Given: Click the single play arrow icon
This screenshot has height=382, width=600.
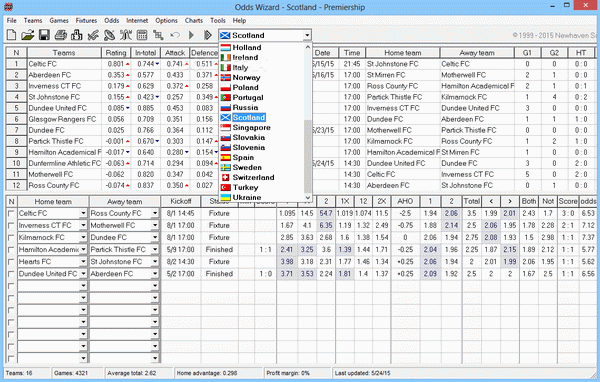Looking at the screenshot, I should [191, 35].
